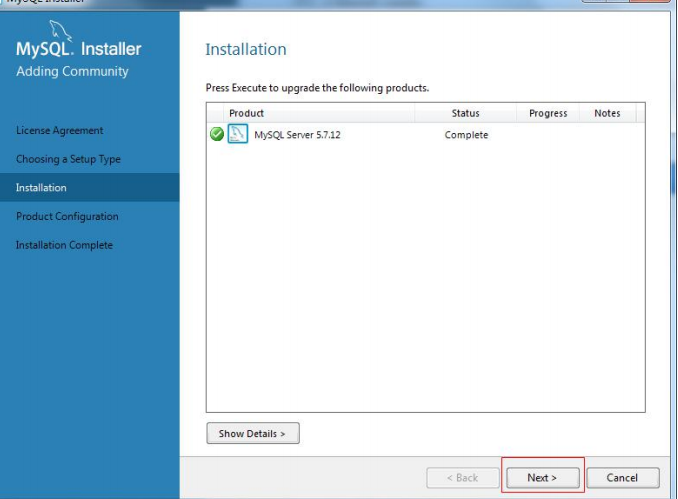The width and height of the screenshot is (678, 499).
Task: Click the Notes column header
Action: [607, 113]
